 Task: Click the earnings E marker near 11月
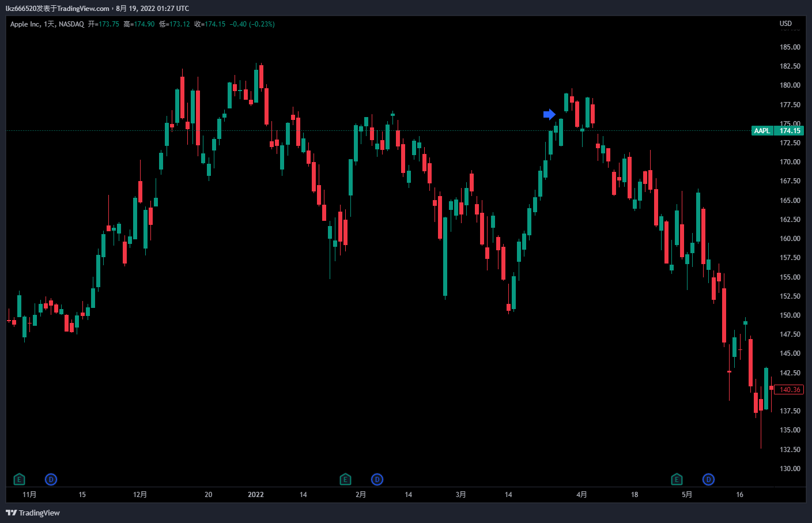pyautogui.click(x=19, y=479)
